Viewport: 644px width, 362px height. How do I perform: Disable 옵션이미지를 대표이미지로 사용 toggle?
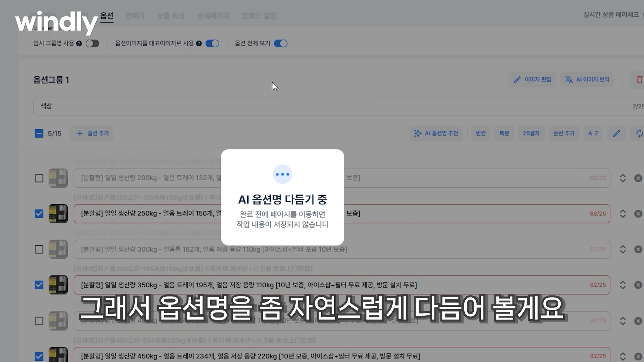[x=211, y=43]
